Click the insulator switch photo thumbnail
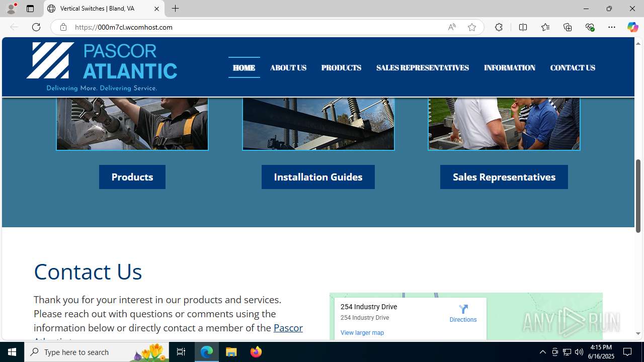 pos(318,124)
